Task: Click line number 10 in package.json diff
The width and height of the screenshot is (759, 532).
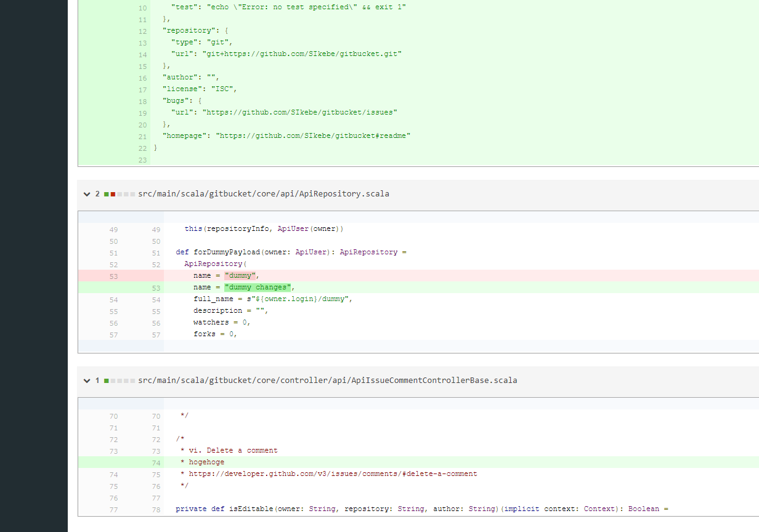Action: (x=143, y=7)
